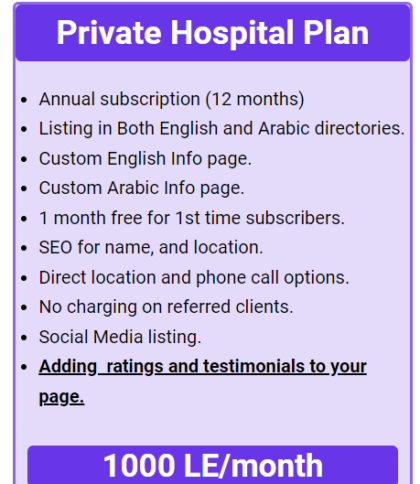Screen dimensions: 420x484
Task: Select the Annual subscription (12 months) item
Action: [171, 99]
